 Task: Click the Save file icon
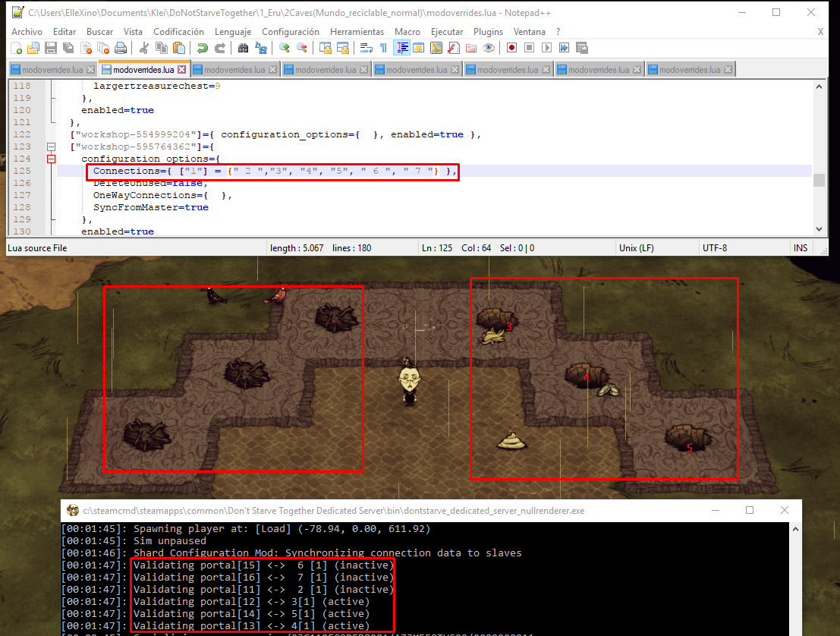(x=51, y=48)
